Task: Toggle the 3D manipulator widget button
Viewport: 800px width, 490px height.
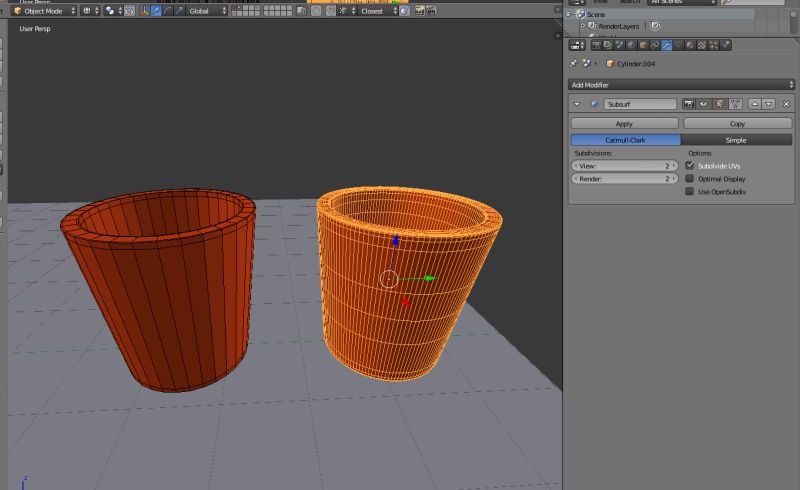Action: point(144,11)
